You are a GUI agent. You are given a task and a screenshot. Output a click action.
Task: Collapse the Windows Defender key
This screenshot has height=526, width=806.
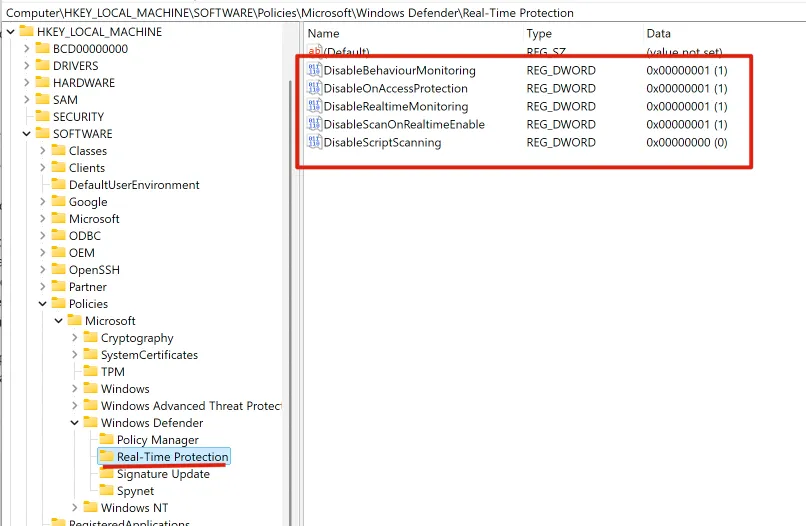tap(75, 423)
